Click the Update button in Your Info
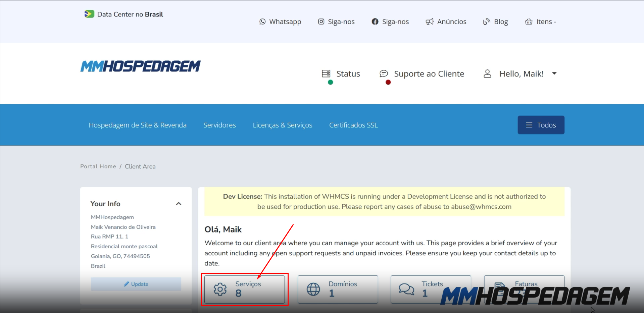This screenshot has height=313, width=644. (136, 284)
